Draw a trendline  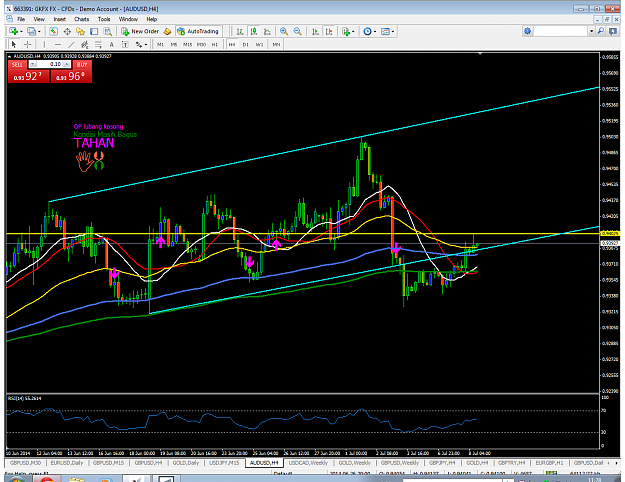click(71, 44)
